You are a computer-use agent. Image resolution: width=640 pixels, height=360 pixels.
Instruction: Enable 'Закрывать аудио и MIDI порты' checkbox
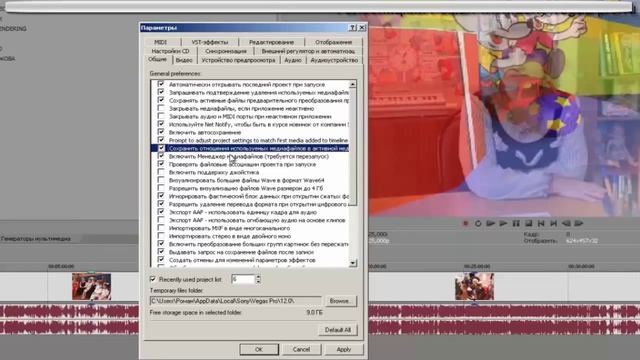(x=161, y=116)
